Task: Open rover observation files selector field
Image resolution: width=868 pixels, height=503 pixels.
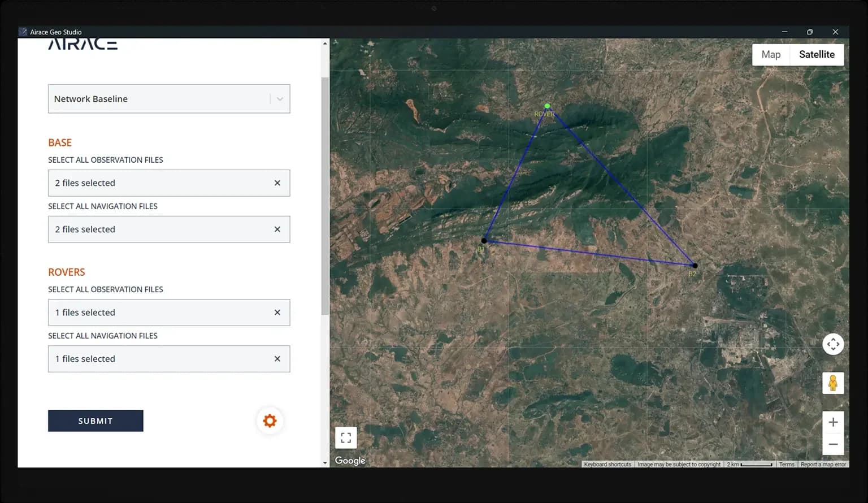Action: pos(169,313)
